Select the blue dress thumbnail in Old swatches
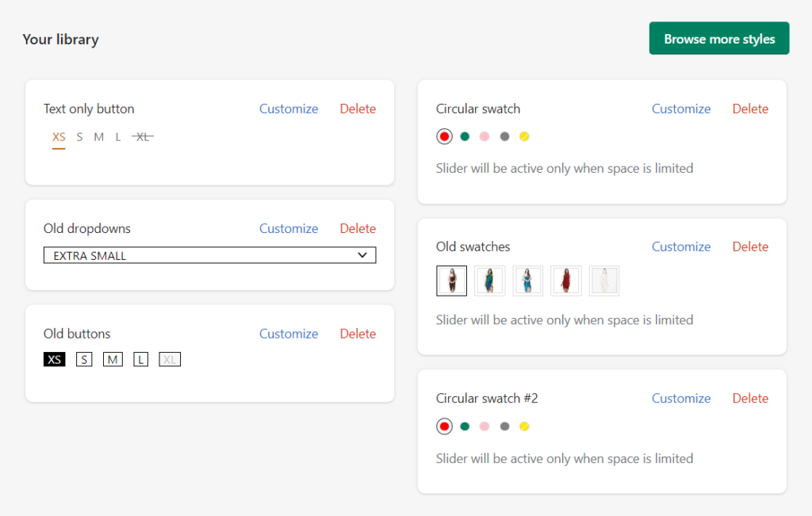The height and width of the screenshot is (516, 812). coord(527,281)
